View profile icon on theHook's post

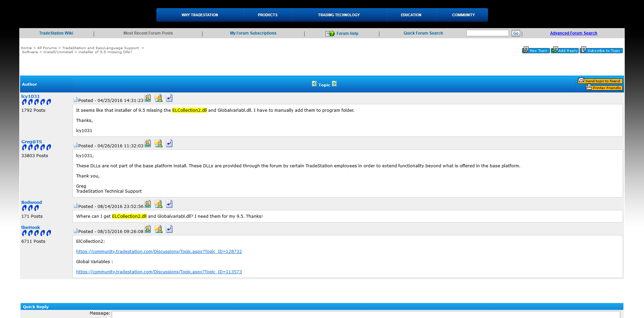pos(148,229)
